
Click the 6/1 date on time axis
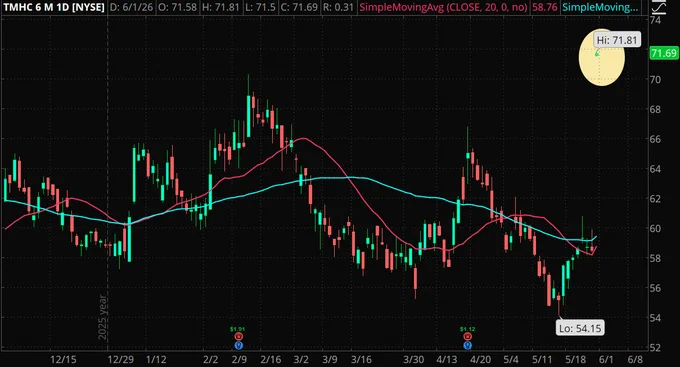coord(606,360)
